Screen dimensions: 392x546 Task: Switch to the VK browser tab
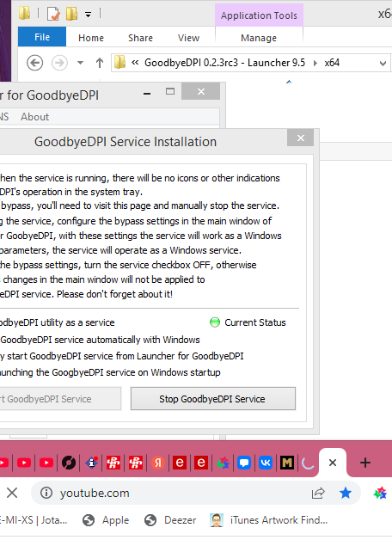click(266, 463)
